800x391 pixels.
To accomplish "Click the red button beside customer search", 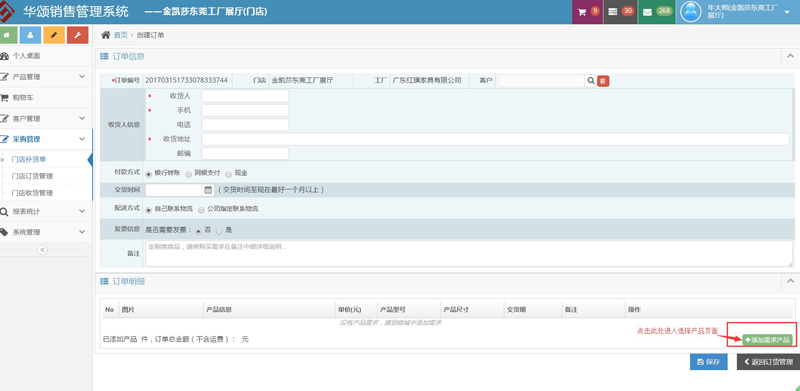I will 603,81.
